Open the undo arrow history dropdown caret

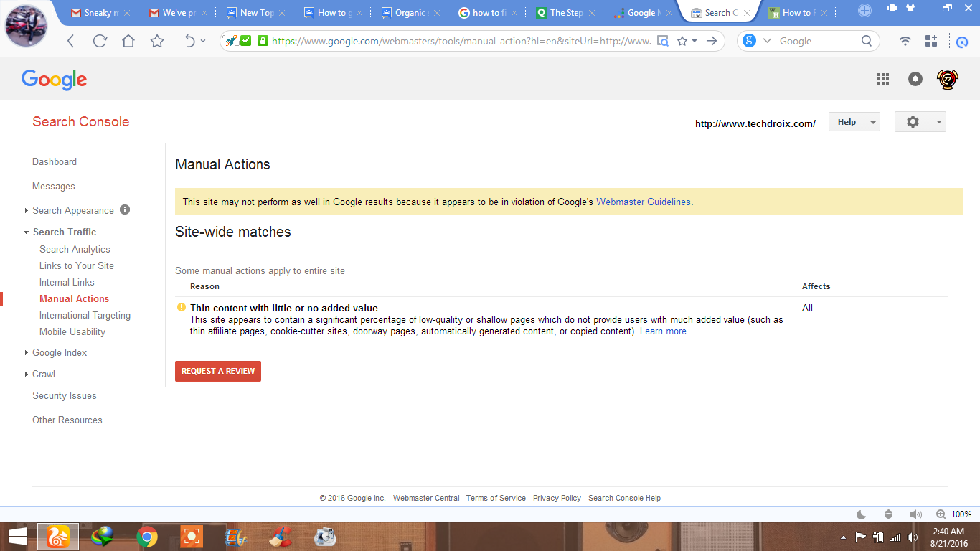click(x=203, y=41)
